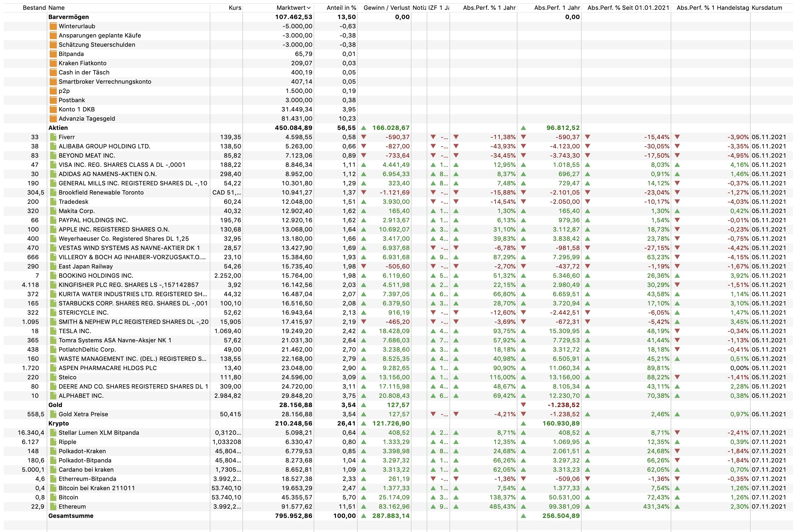The height and width of the screenshot is (532, 793).
Task: Click the Kursdatum column header
Action: (767, 8)
